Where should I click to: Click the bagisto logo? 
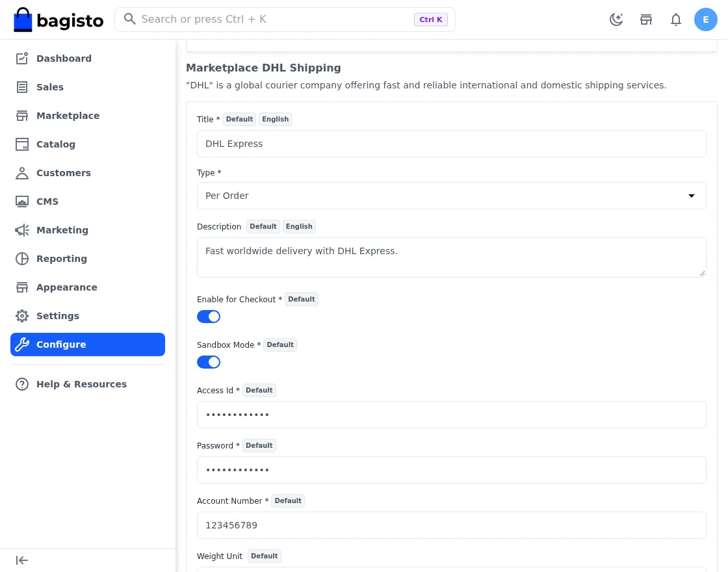[58, 19]
